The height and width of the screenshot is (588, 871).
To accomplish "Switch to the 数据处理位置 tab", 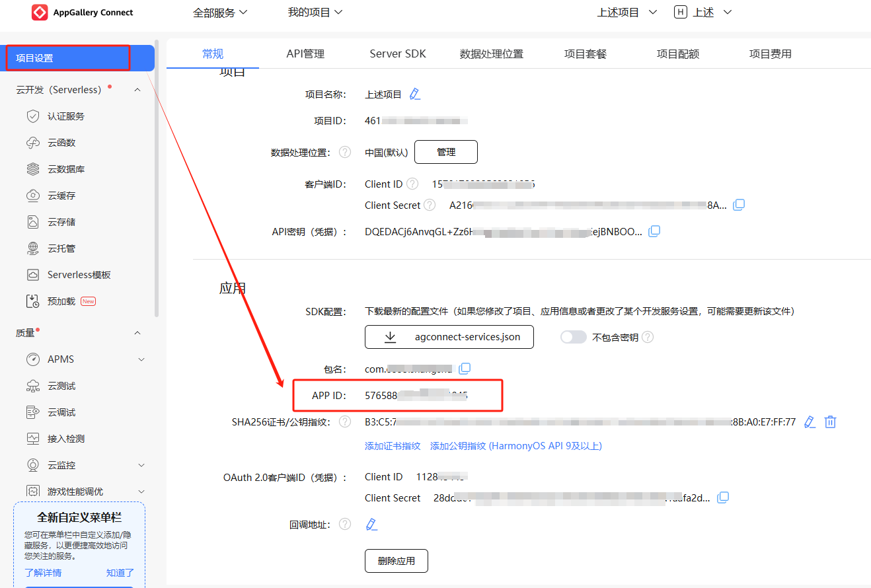I will click(x=492, y=54).
